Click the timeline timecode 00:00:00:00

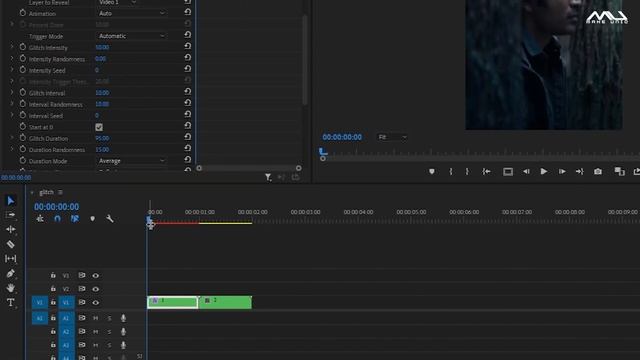tap(56, 207)
